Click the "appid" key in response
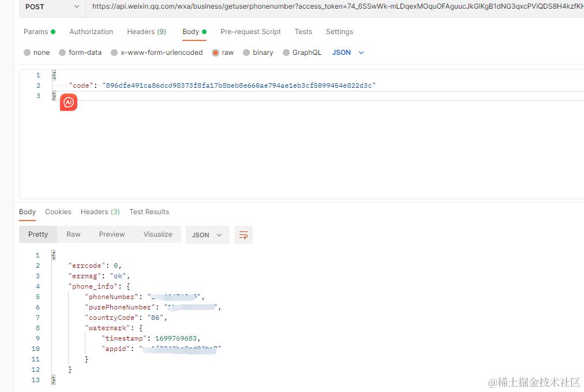 (115, 349)
